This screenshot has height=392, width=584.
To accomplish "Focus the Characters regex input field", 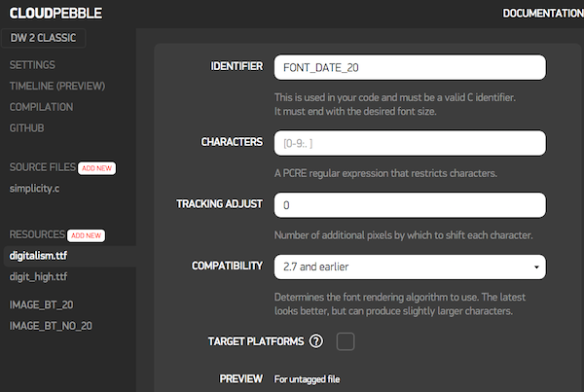I will [x=409, y=143].
